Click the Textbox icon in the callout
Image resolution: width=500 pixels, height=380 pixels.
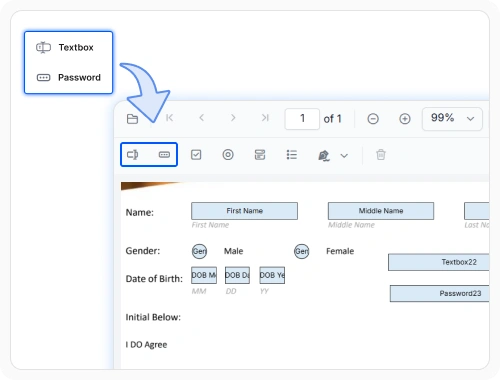click(43, 47)
